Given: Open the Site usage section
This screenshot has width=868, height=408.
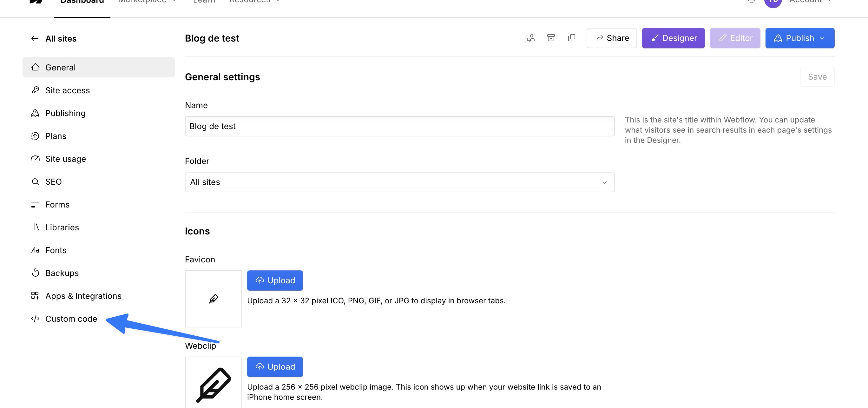Looking at the screenshot, I should pos(65,159).
